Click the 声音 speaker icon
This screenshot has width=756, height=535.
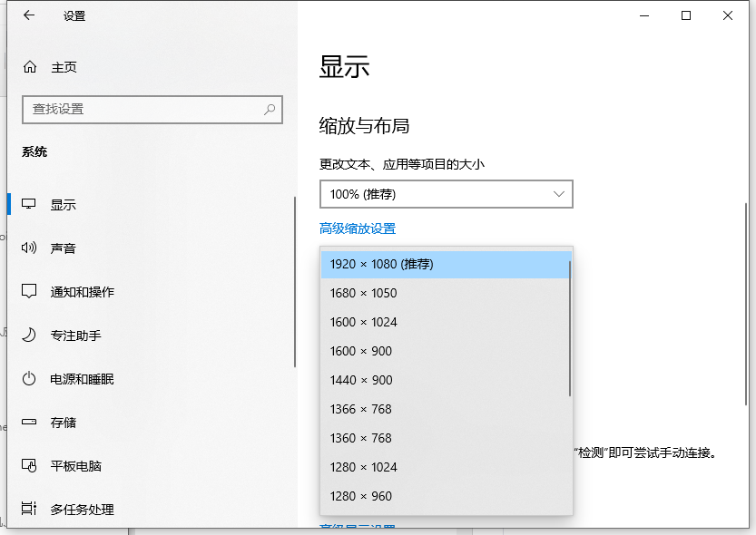[x=28, y=248]
